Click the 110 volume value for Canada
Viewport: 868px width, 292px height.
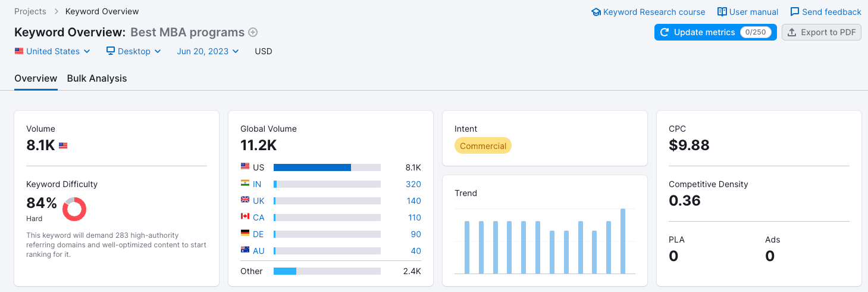(414, 218)
